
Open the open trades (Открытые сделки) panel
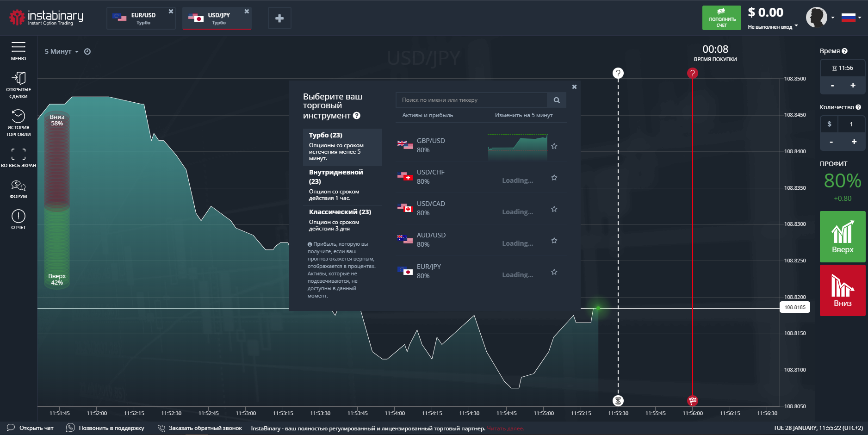(x=19, y=84)
